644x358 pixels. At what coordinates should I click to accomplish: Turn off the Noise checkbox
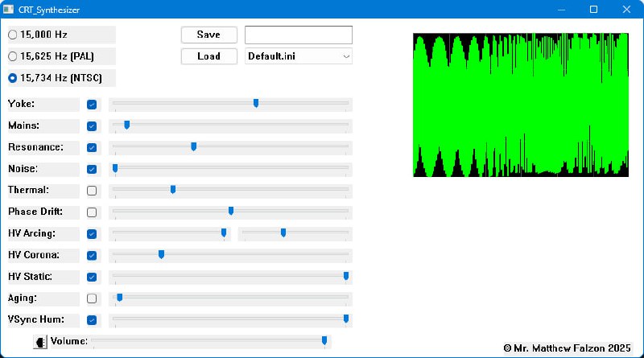coord(92,169)
